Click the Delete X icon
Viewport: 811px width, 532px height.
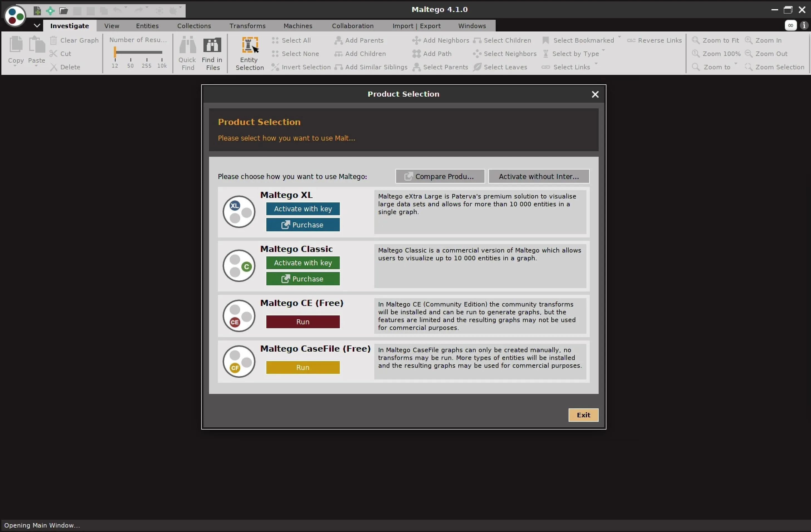(53, 67)
